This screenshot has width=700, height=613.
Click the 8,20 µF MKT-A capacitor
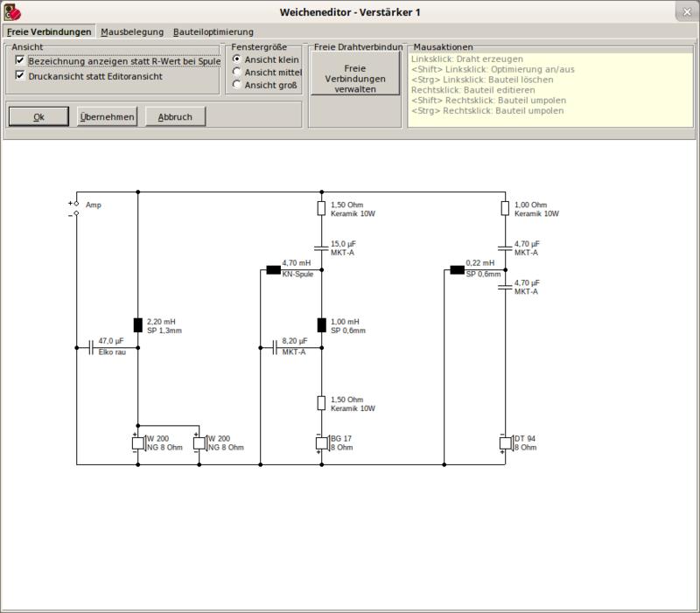(275, 347)
